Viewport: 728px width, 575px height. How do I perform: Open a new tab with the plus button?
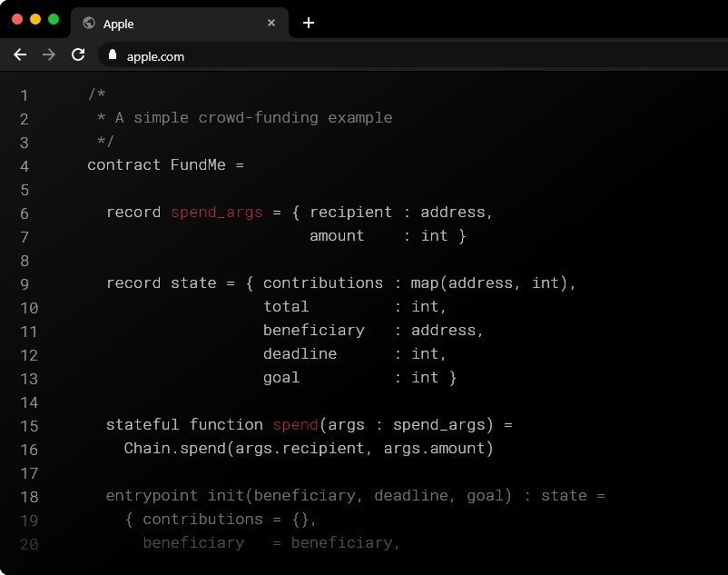[309, 23]
